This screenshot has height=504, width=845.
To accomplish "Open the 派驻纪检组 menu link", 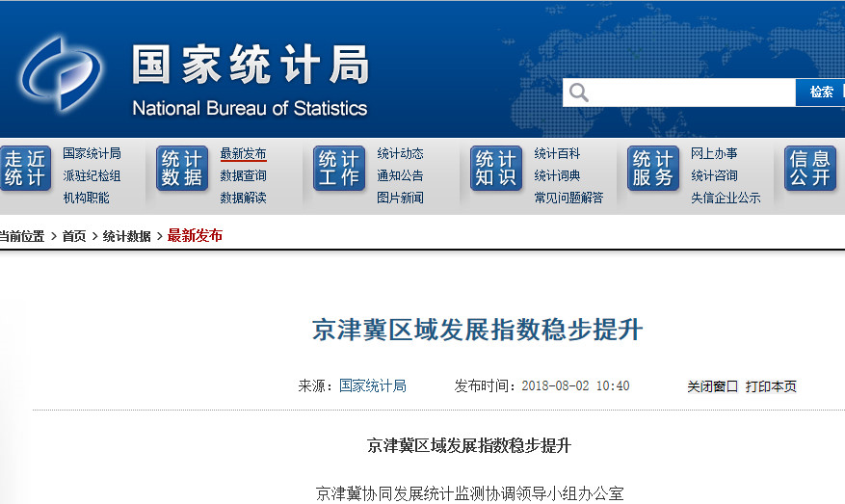I will pos(92,175).
